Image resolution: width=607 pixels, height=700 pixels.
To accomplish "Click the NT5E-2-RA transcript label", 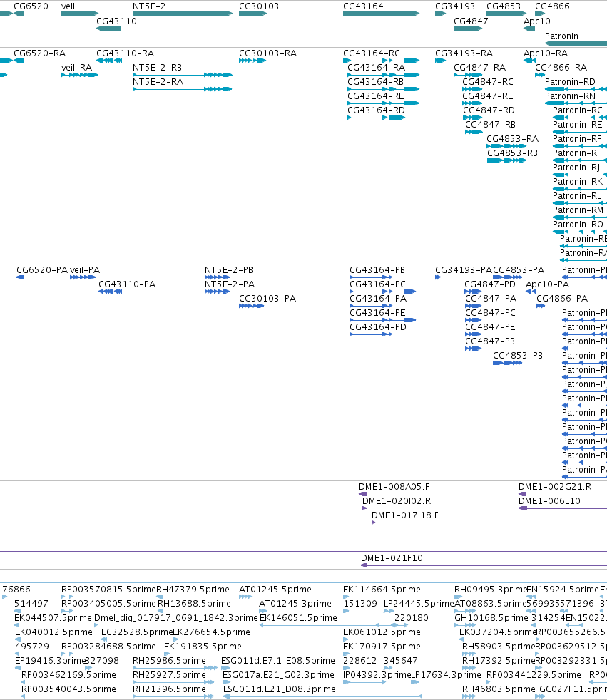I will click(158, 82).
